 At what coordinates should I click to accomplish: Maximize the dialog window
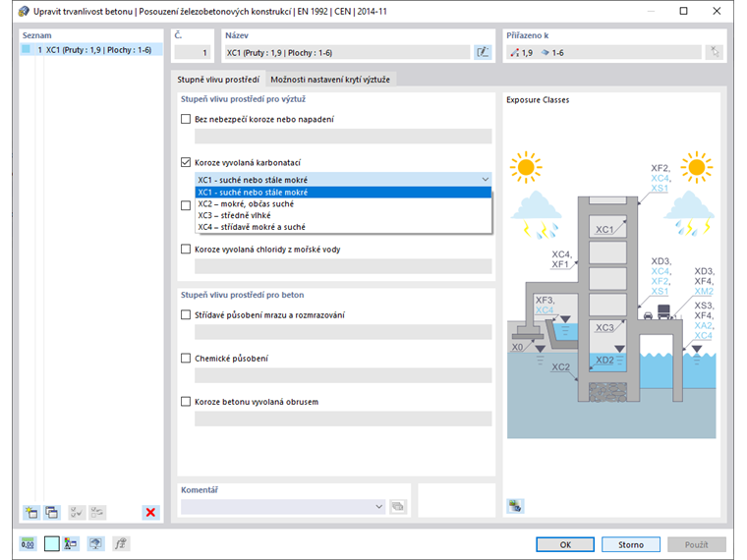(683, 11)
